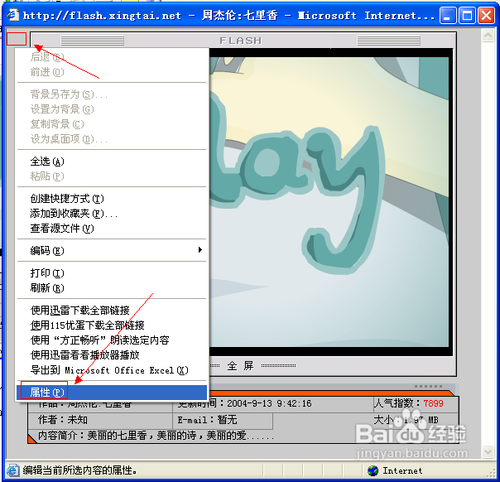
Task: Expand the 编码(E) submenu arrow
Action: [200, 250]
